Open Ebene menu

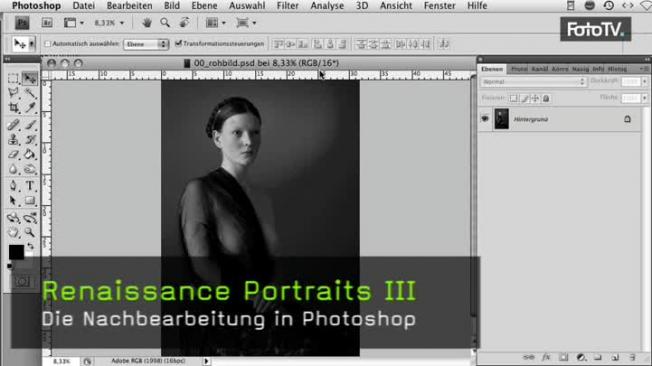(204, 6)
